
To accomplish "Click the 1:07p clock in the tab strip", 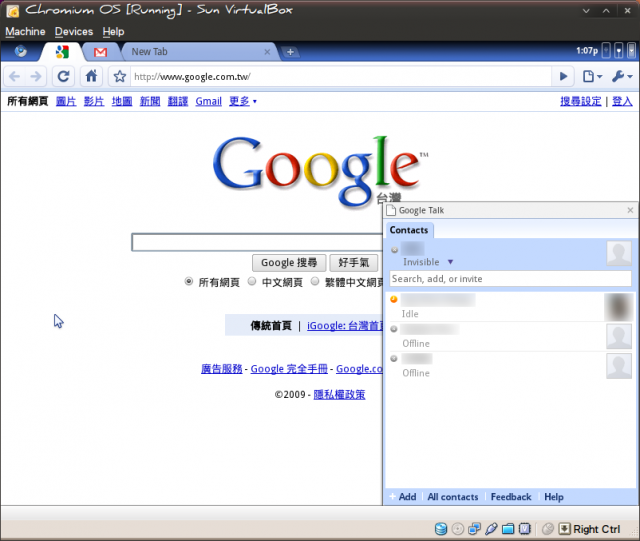I will click(x=587, y=51).
